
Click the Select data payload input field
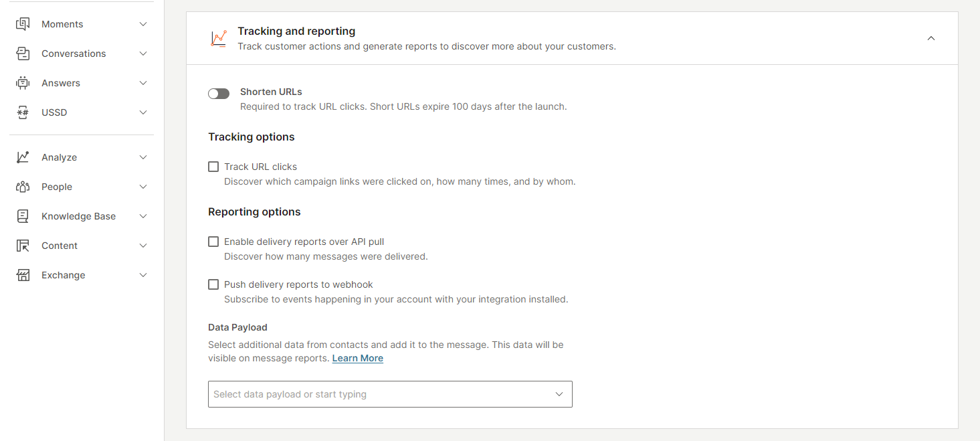[x=375, y=394]
